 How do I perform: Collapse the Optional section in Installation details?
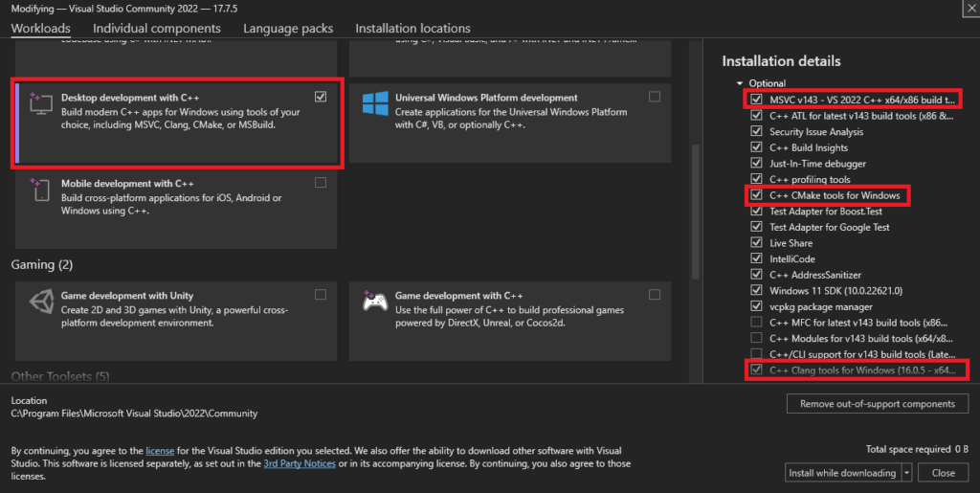pos(740,83)
